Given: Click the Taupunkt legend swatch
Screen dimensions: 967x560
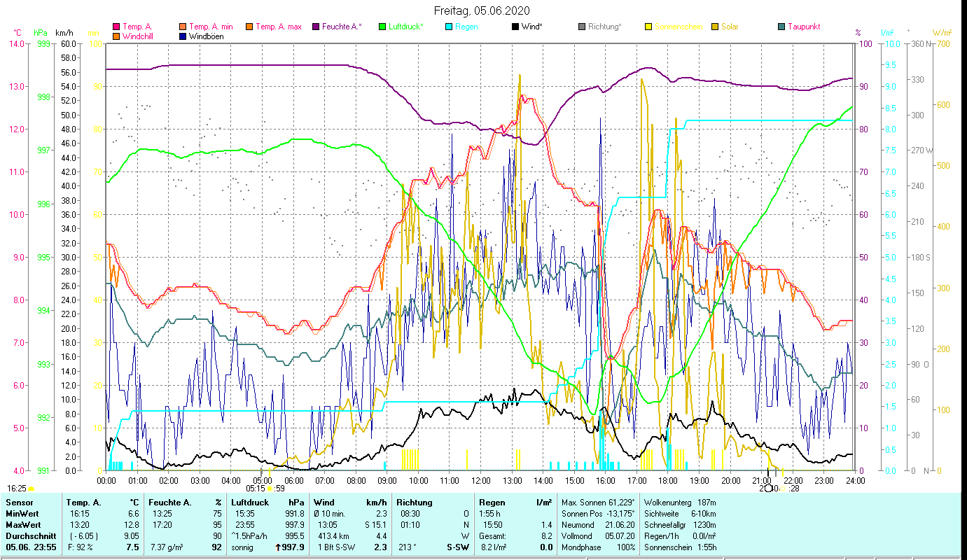Looking at the screenshot, I should 781,27.
